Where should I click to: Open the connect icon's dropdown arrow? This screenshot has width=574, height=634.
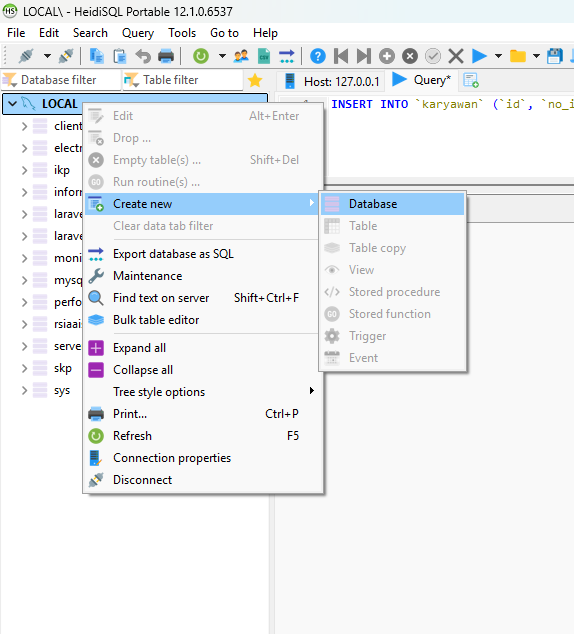pos(47,56)
